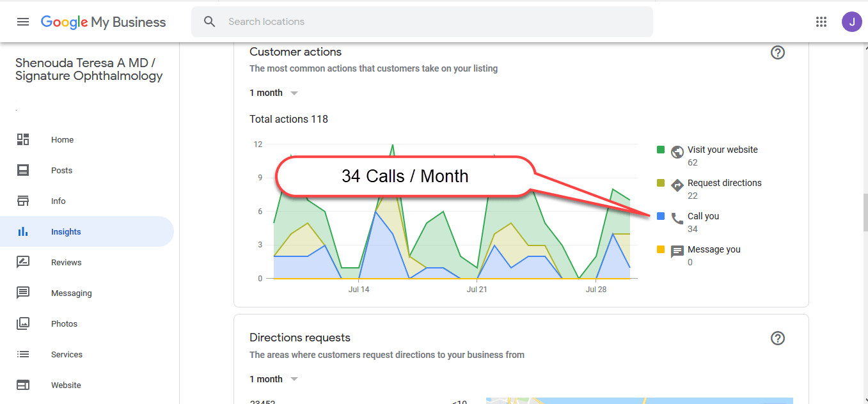Expand the Directions requests 1 month dropdown
Image resolution: width=868 pixels, height=404 pixels.
(x=274, y=379)
